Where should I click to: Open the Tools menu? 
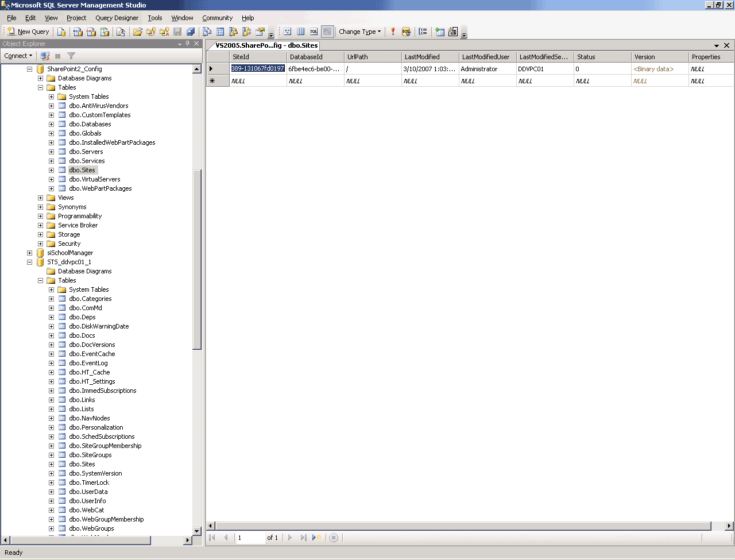click(x=155, y=18)
